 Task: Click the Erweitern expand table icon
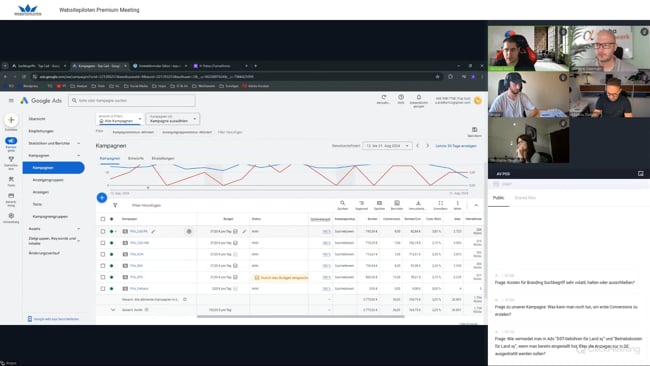click(441, 203)
